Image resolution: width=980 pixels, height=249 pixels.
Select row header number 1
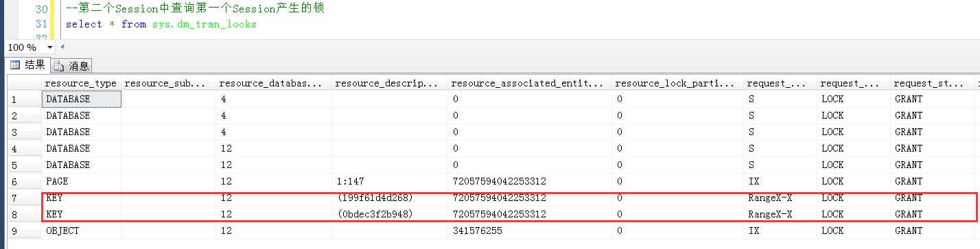click(24, 99)
